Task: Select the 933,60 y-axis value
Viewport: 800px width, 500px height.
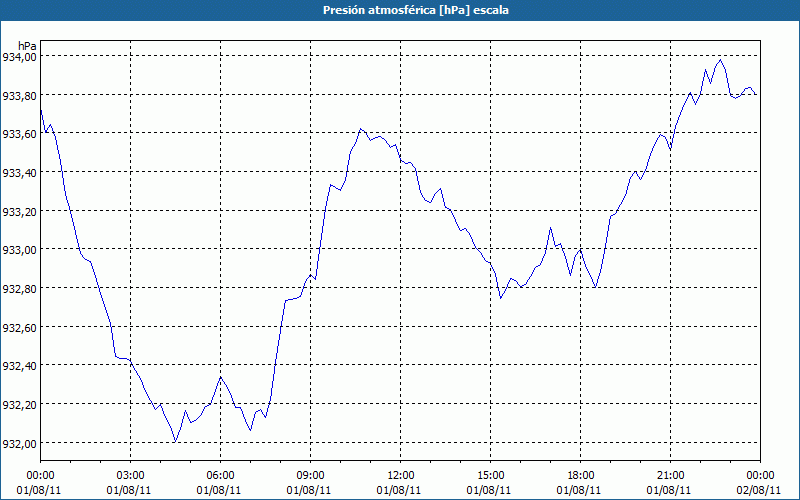Action: point(19,134)
